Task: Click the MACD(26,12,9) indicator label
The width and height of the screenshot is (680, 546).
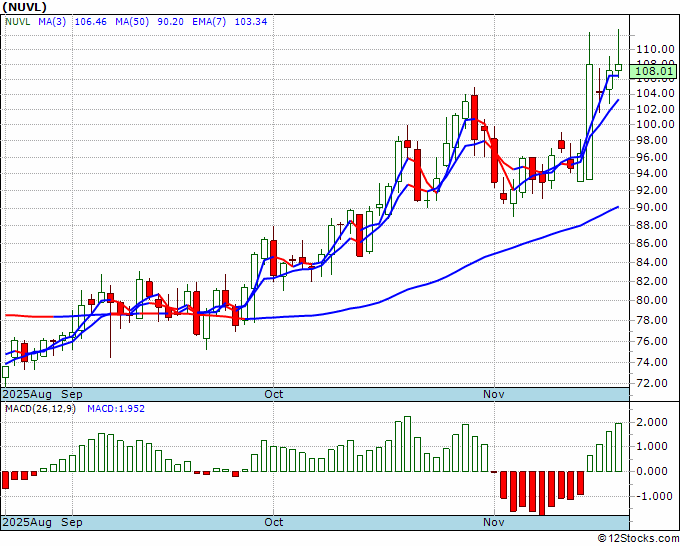Action: pos(40,409)
